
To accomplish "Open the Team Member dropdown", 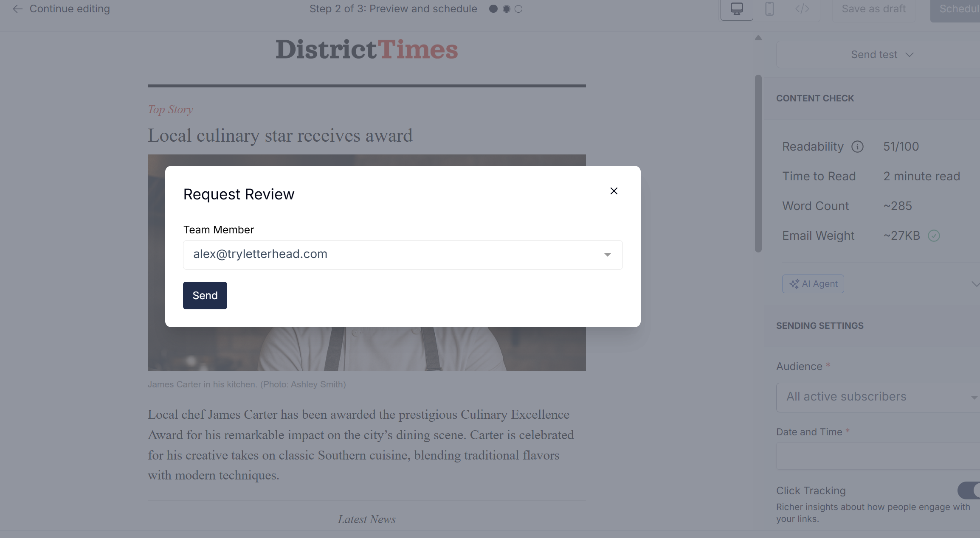I will [x=403, y=255].
